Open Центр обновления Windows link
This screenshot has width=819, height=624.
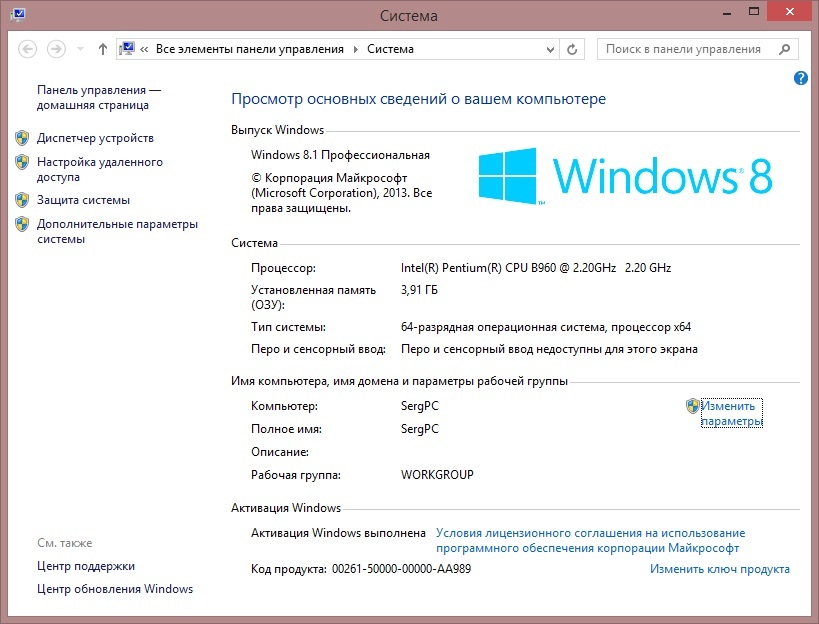coord(115,589)
